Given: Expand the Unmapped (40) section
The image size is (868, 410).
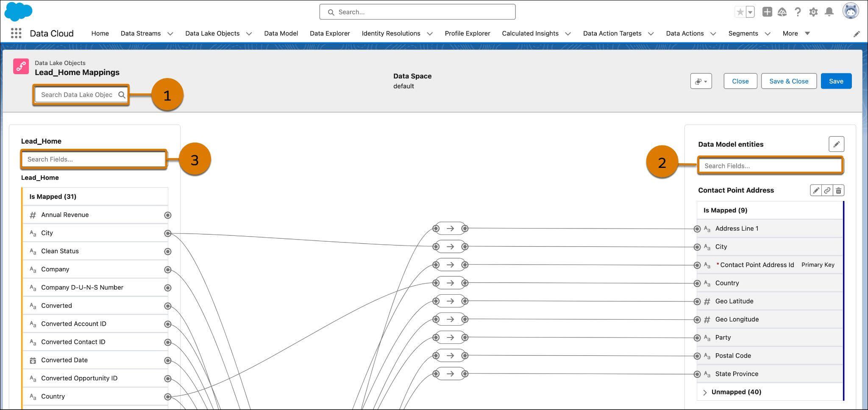Looking at the screenshot, I should [705, 392].
